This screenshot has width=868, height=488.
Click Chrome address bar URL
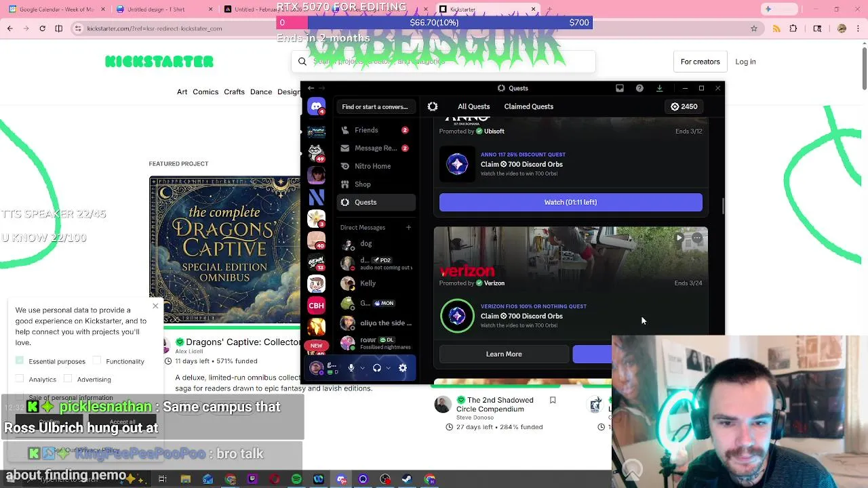tap(155, 28)
